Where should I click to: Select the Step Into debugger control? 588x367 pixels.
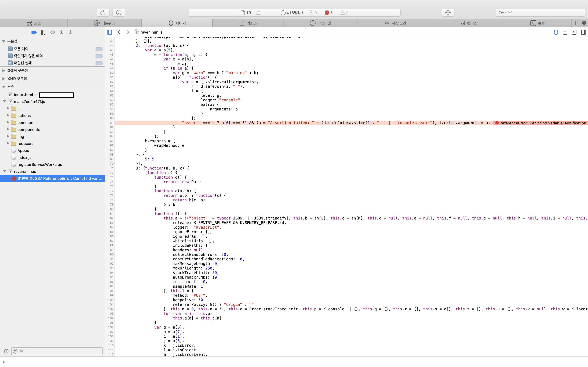(x=61, y=32)
